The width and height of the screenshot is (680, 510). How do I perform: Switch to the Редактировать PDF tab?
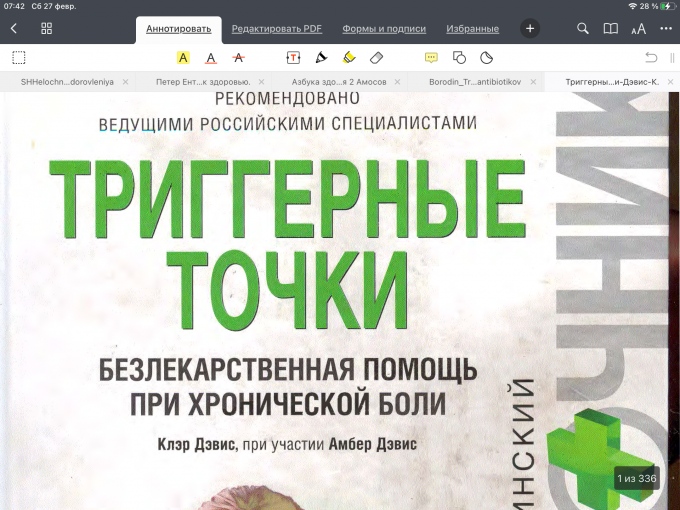pos(269,29)
